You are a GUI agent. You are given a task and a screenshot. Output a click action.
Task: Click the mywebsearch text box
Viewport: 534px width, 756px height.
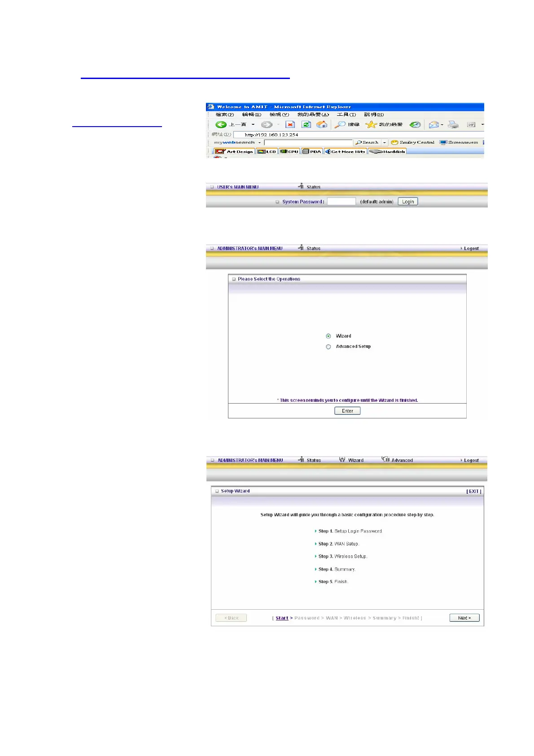[308, 142]
